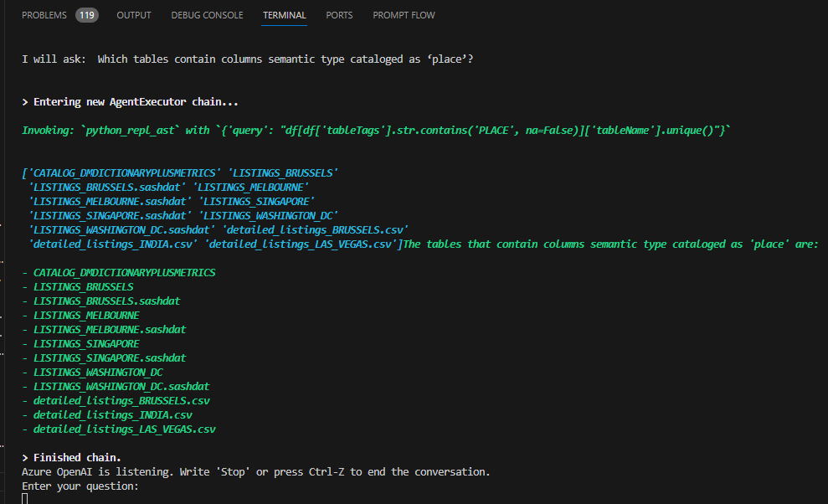This screenshot has height=504, width=828.
Task: Open the DEBUG CONSOLE tab
Action: [207, 15]
